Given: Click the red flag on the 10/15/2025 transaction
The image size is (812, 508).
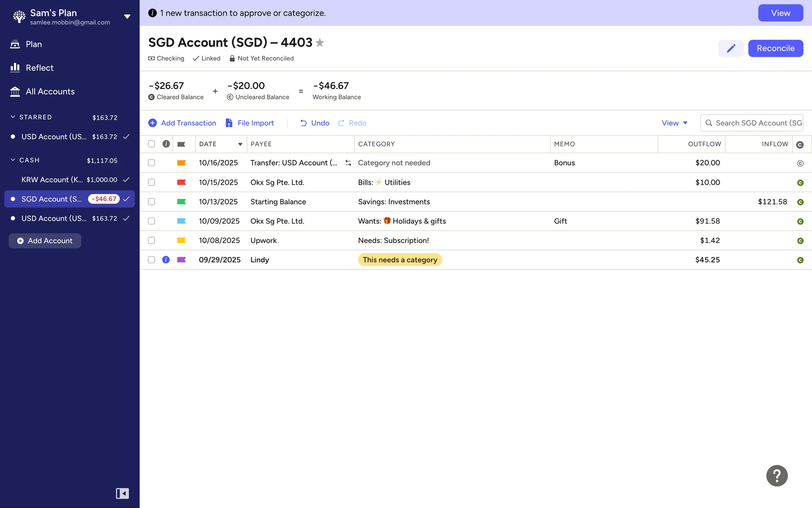Looking at the screenshot, I should point(181,182).
